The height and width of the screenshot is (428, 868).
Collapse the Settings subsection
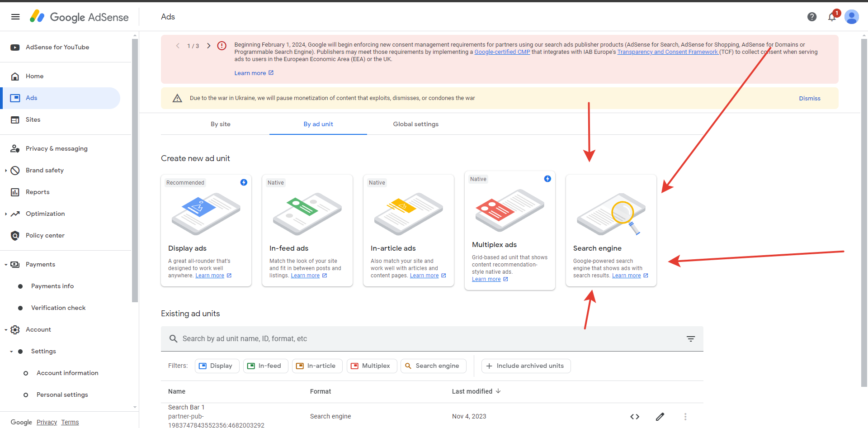click(11, 351)
